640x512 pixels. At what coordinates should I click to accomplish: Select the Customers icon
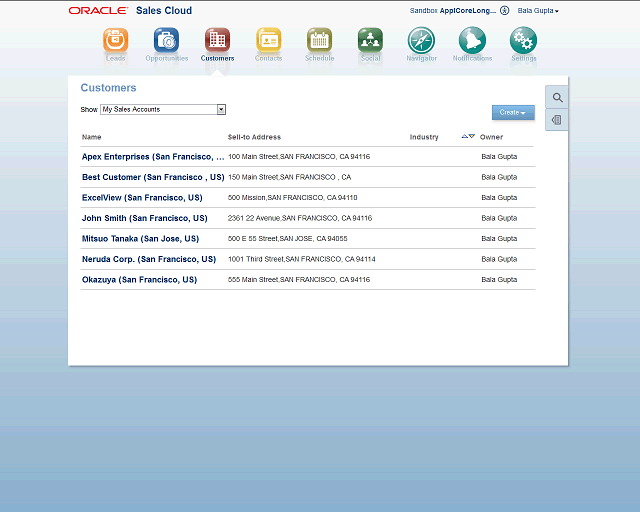click(x=218, y=40)
